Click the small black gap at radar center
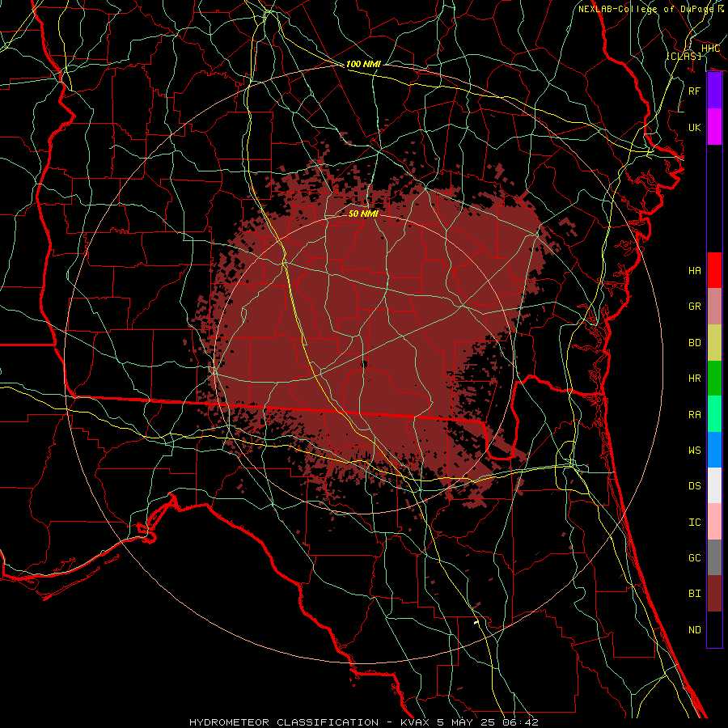The width and height of the screenshot is (728, 728). 364,365
